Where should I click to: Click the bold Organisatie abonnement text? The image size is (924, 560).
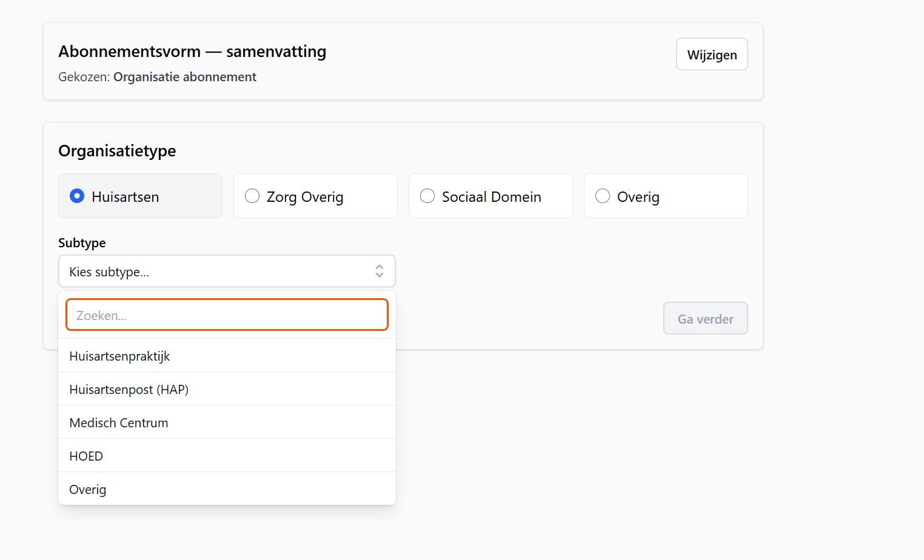point(185,77)
